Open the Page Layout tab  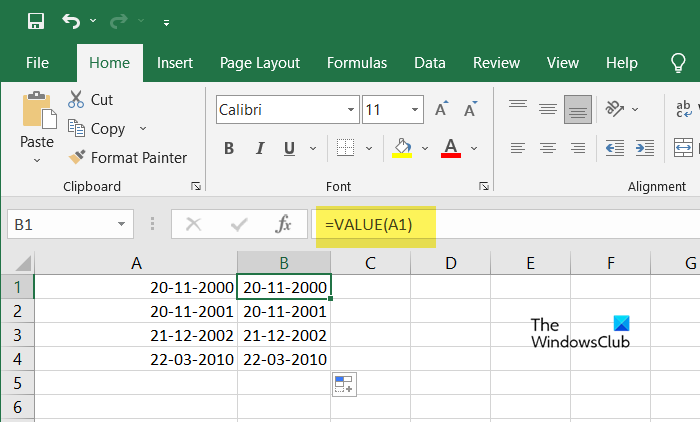(x=260, y=63)
